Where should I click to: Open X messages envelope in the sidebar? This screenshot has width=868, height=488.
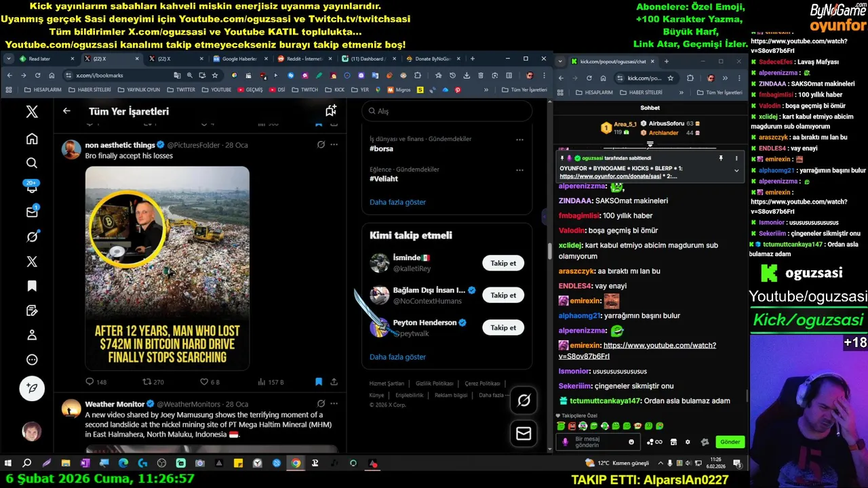coord(32,212)
